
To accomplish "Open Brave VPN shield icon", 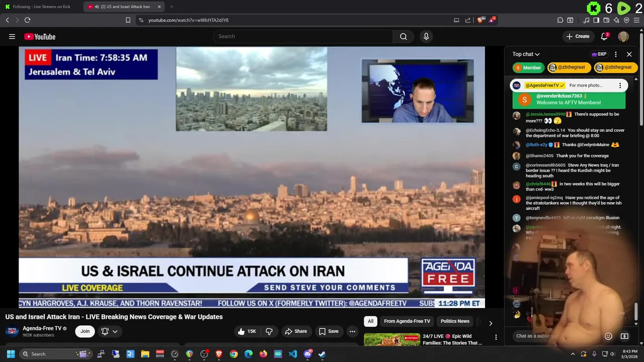I will [626, 20].
